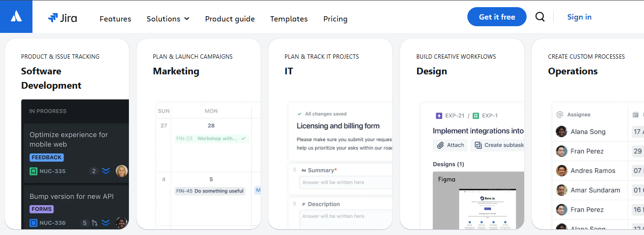Open the Figma design thumbnail

tap(478, 200)
